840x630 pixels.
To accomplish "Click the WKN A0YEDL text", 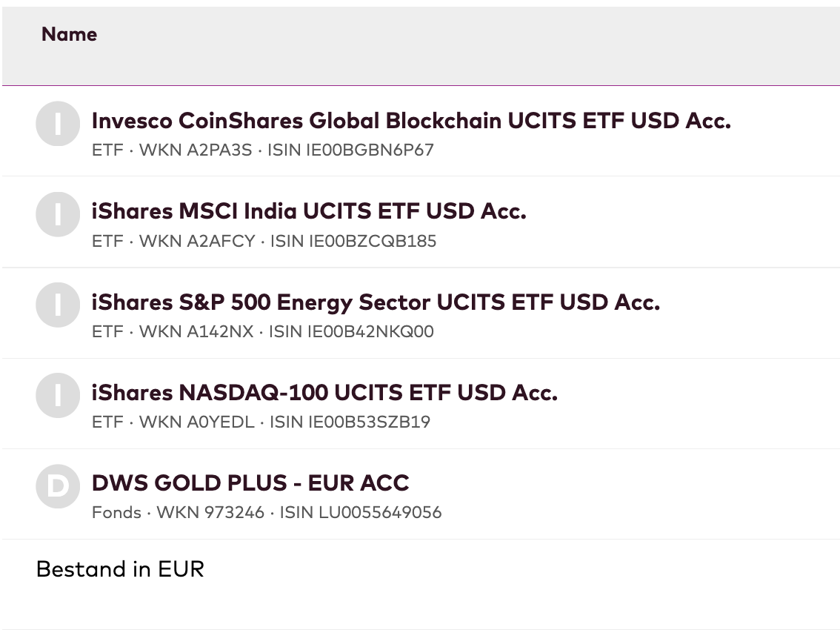I will click(x=196, y=422).
